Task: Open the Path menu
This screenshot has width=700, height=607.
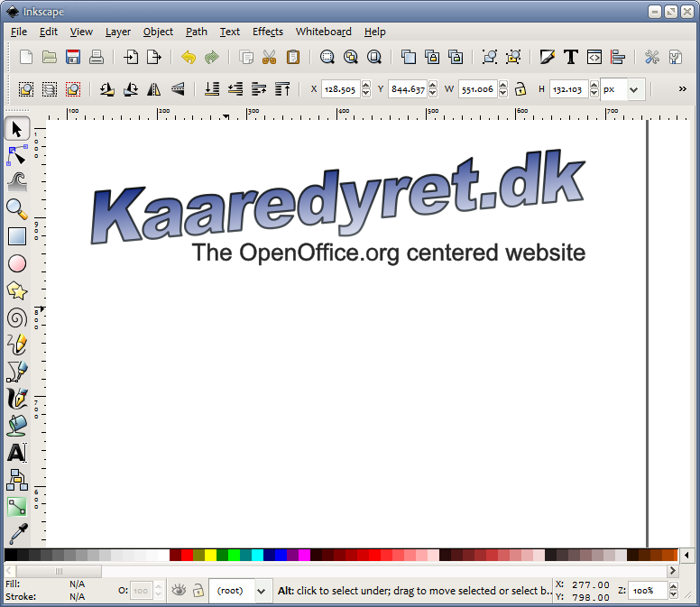Action: click(x=197, y=32)
